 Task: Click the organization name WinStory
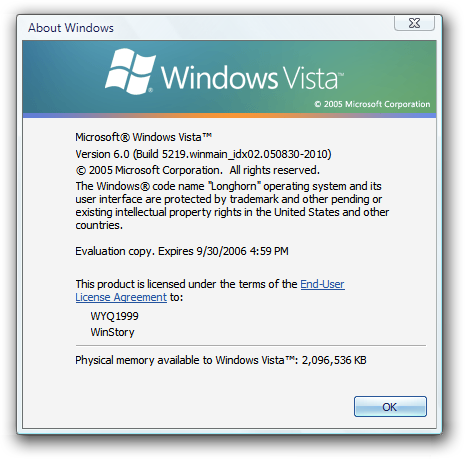click(x=112, y=332)
